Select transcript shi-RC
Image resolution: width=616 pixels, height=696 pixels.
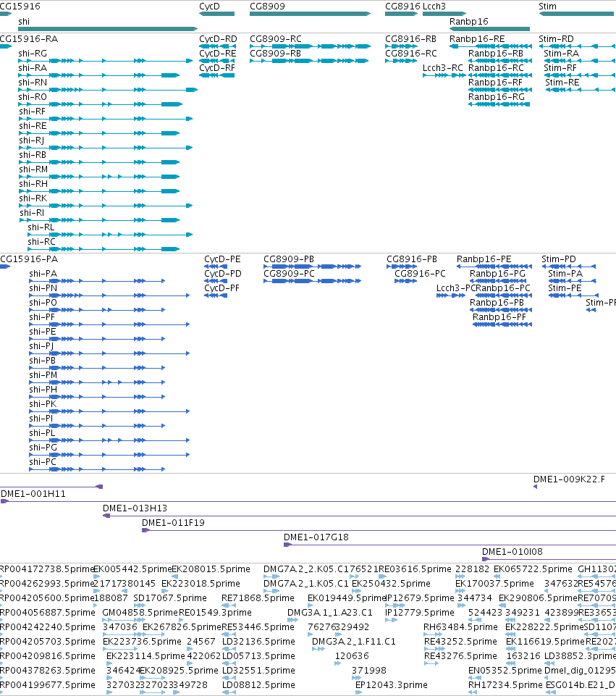104,249
